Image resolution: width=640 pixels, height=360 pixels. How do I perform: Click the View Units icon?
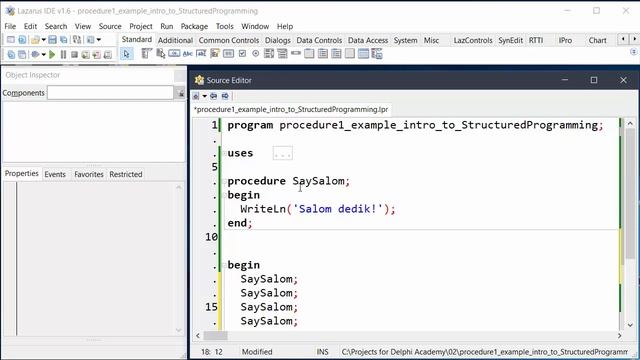point(11,54)
